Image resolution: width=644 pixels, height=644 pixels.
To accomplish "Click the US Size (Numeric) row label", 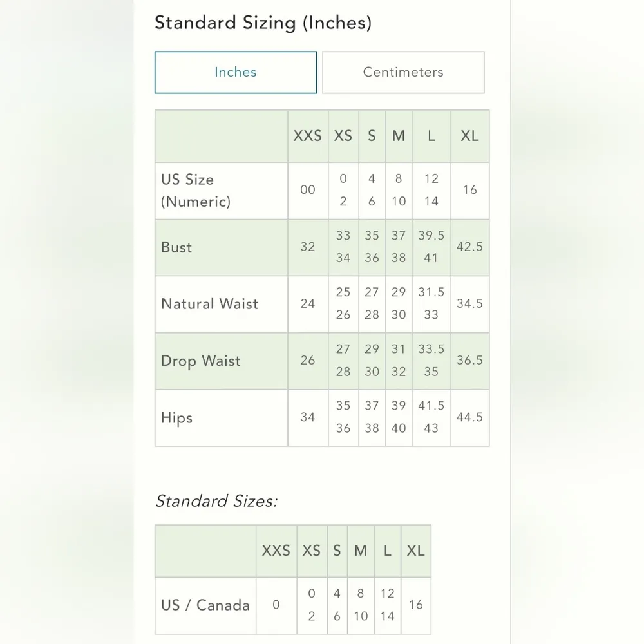I will 196,190.
